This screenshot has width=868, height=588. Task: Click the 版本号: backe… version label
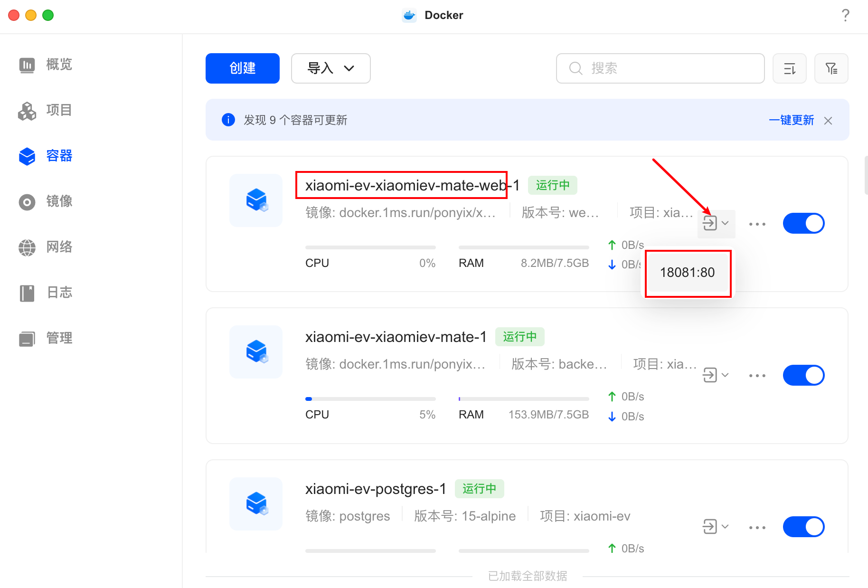(x=559, y=364)
